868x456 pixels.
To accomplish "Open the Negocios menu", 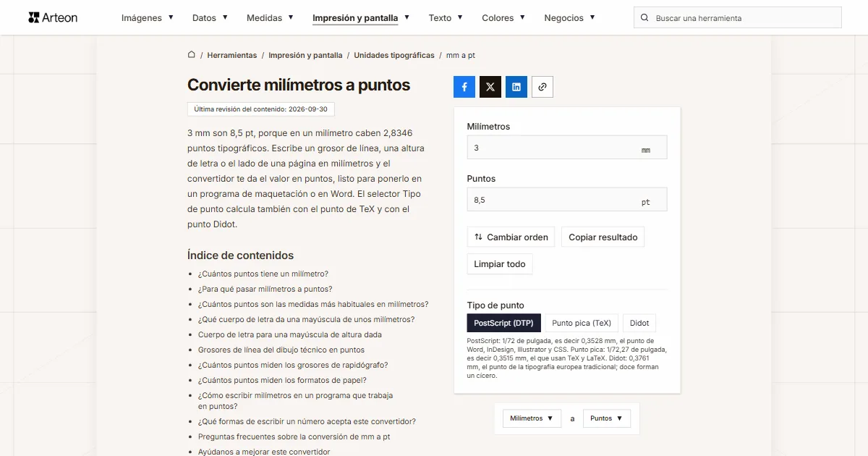I will click(570, 18).
